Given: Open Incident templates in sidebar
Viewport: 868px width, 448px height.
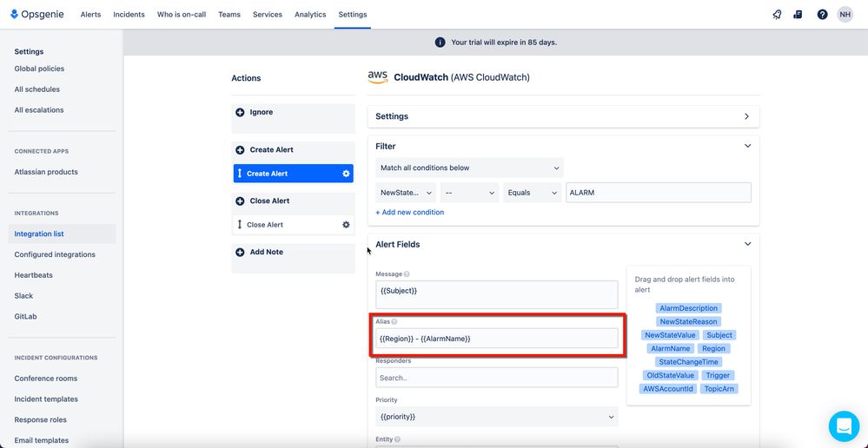Looking at the screenshot, I should [x=46, y=399].
